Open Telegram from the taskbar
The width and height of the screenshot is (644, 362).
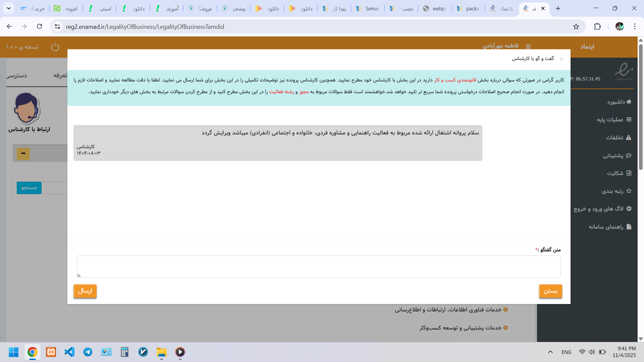[88, 352]
